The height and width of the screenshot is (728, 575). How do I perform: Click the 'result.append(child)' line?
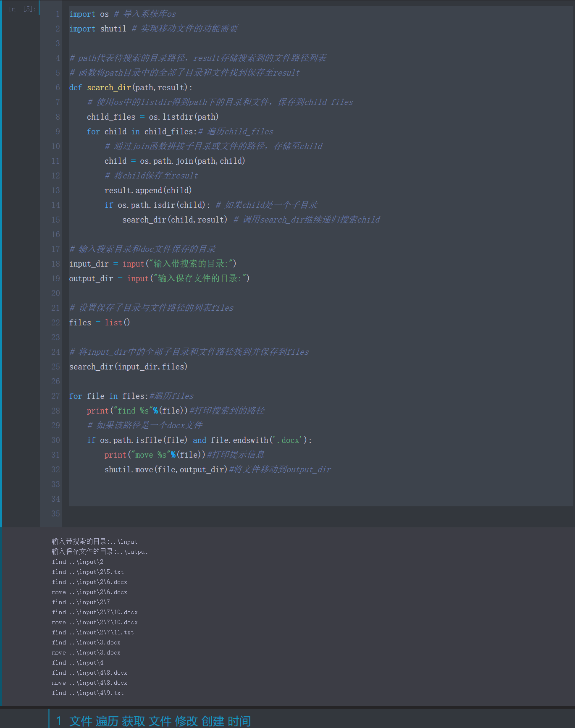[148, 190]
